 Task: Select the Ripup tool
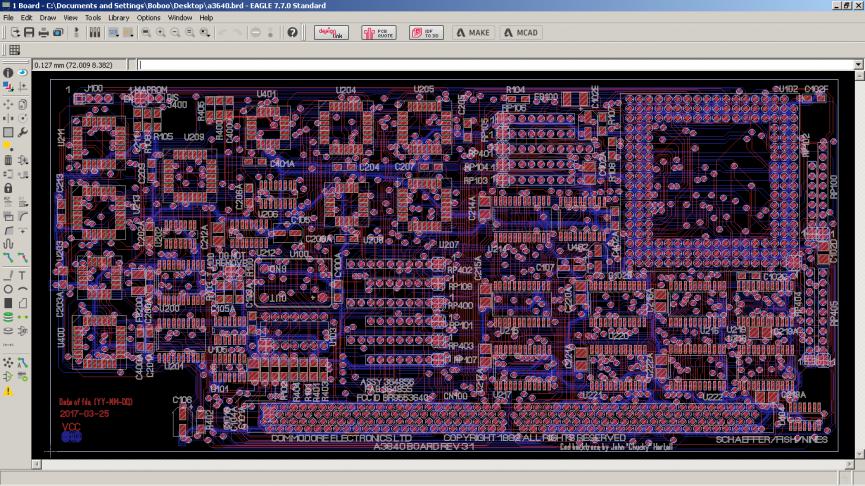coord(22,258)
